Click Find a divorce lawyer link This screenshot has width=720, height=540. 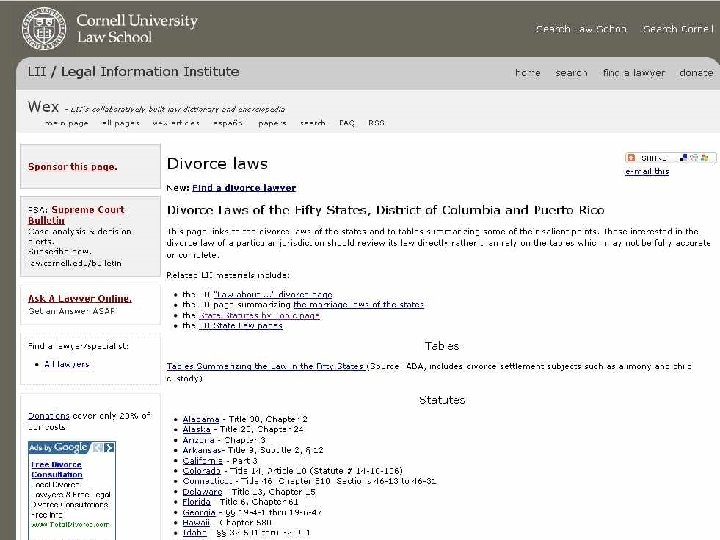[244, 188]
